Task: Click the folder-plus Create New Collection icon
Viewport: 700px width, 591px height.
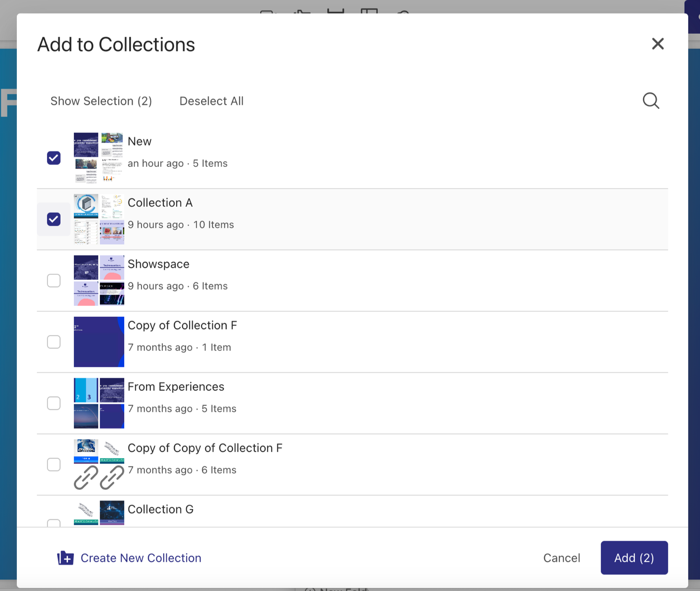Action: click(x=65, y=558)
